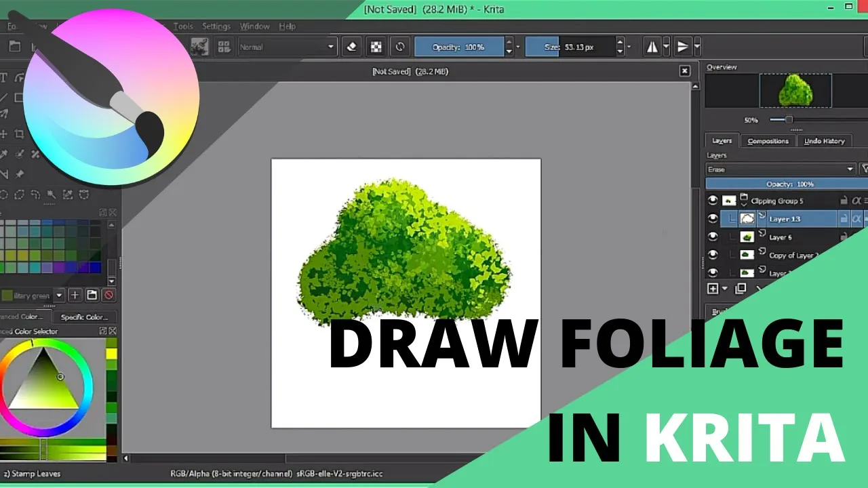
Task: Select the Measure tool
Action: (x=4, y=174)
